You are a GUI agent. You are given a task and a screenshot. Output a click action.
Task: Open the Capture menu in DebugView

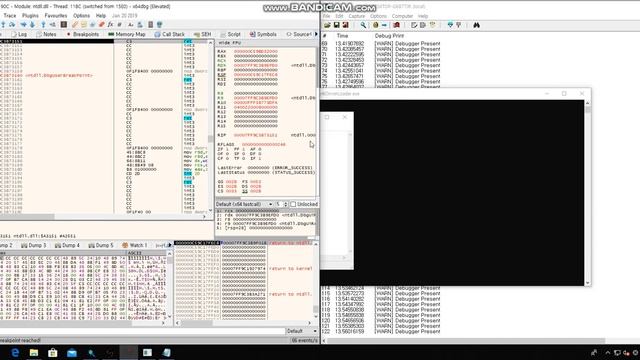pos(357,16)
